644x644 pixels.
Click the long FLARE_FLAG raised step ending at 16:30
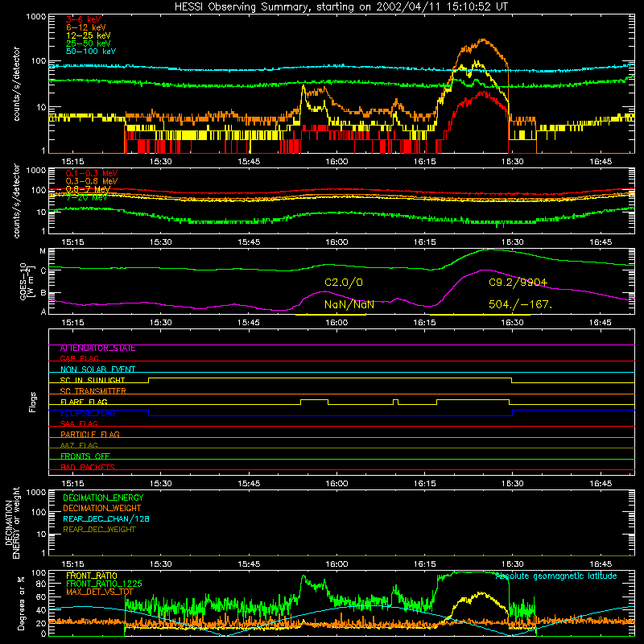473,400
